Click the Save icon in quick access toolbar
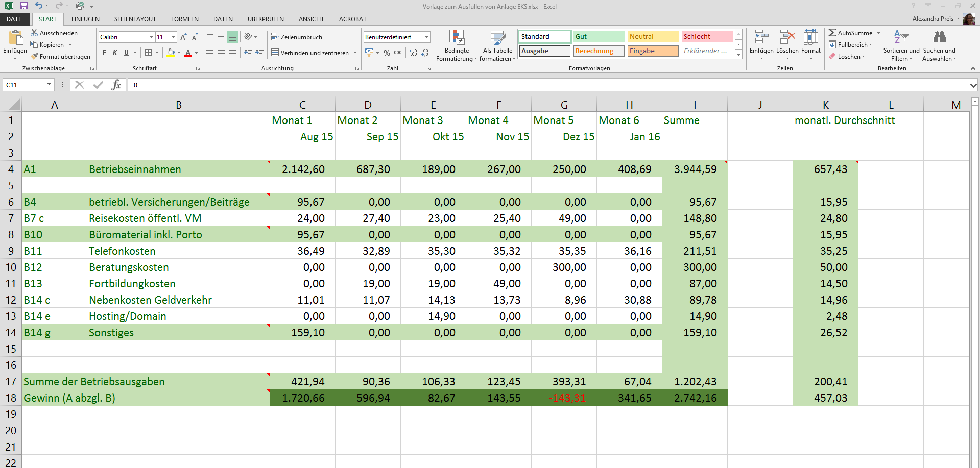Image resolution: width=980 pixels, height=468 pixels. (23, 6)
